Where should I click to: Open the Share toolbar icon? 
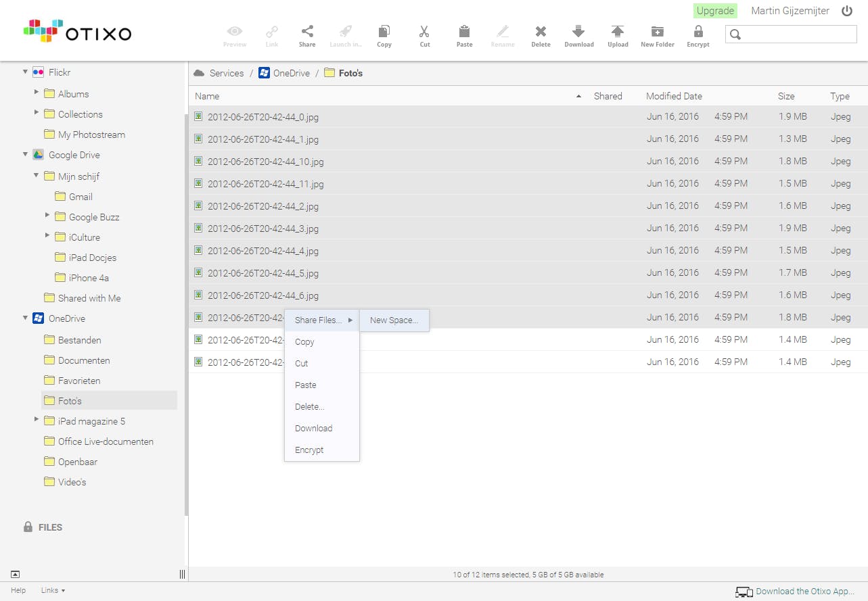click(307, 31)
